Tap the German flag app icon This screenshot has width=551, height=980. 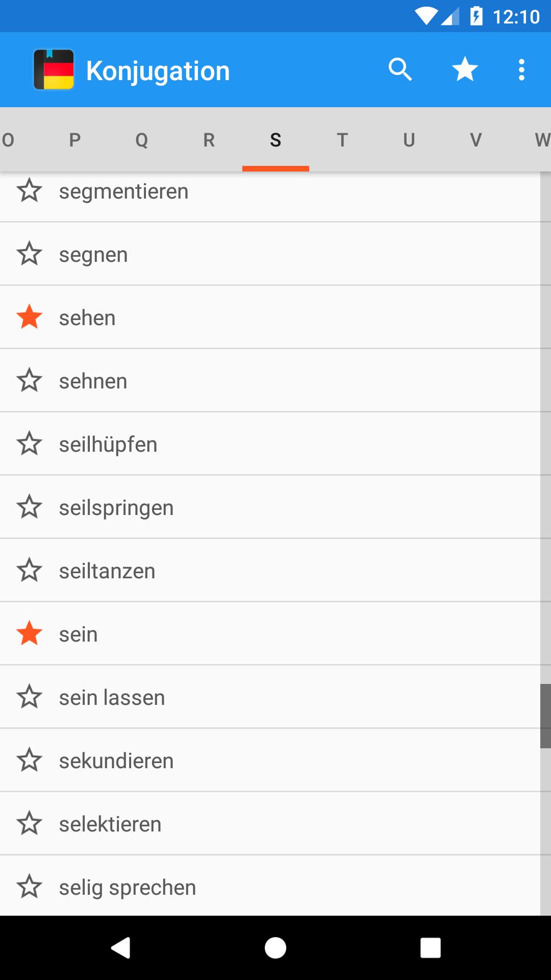(54, 69)
